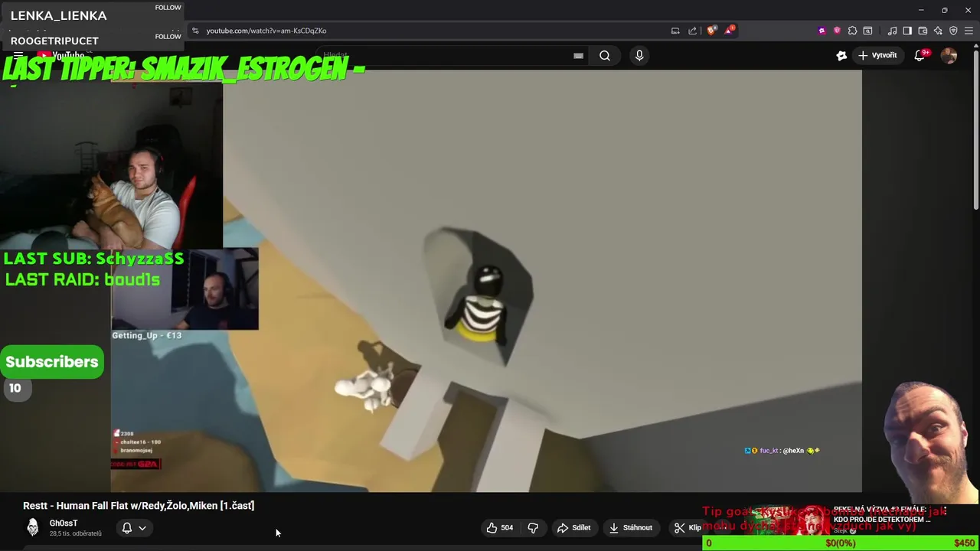Open on-screen keyboard icon in search box
The width and height of the screenshot is (980, 551).
pos(578,55)
